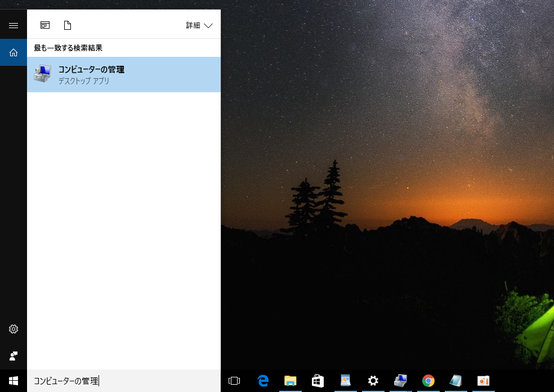
Task: Open Task View on the taskbar
Action: coord(234,381)
